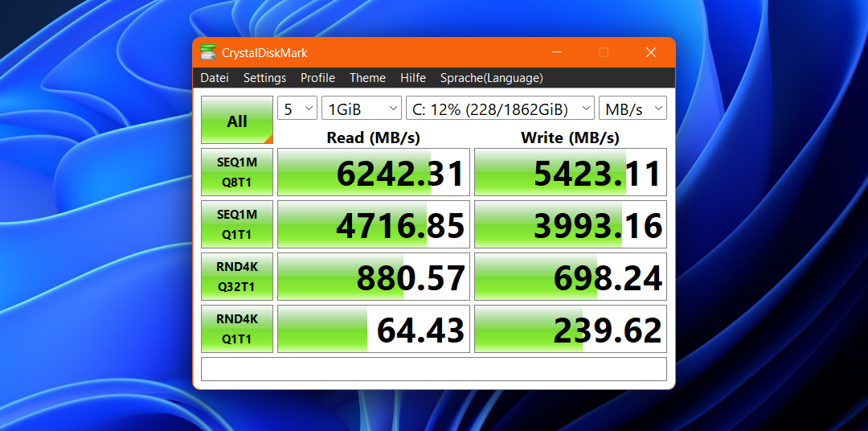Click the Read (MB/s) column header
Image resolution: width=868 pixels, height=431 pixels.
(374, 138)
